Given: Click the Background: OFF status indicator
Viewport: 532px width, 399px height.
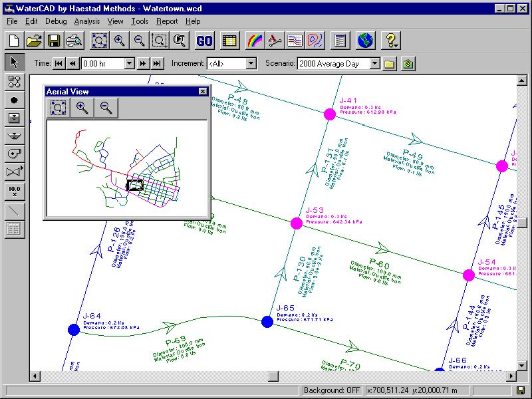Looking at the screenshot, I should (x=332, y=390).
